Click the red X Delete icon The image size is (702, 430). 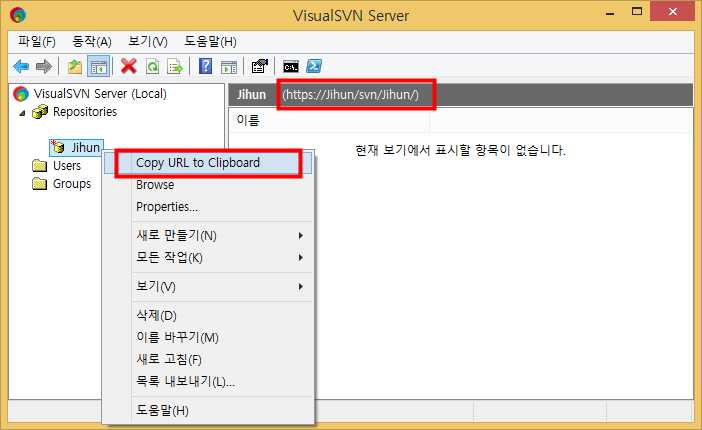point(129,67)
